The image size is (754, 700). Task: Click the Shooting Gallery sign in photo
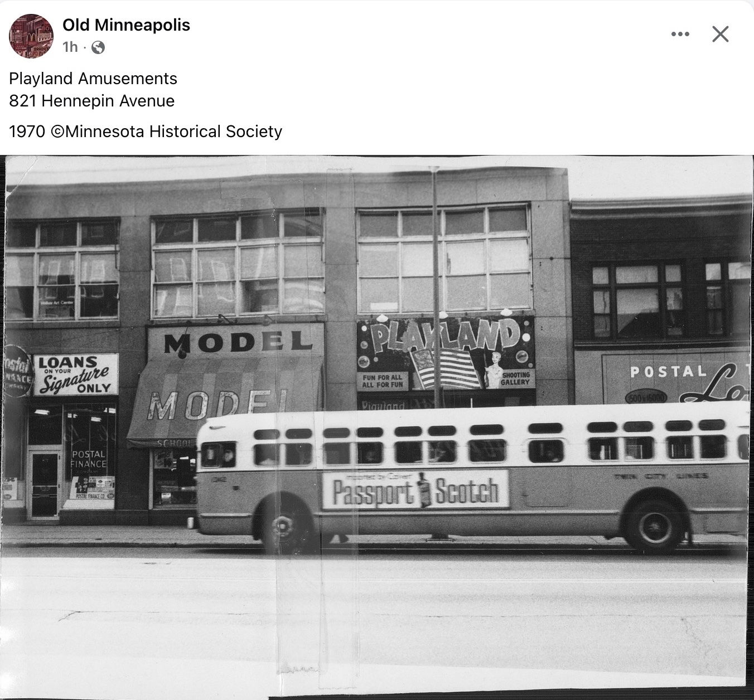click(x=516, y=378)
